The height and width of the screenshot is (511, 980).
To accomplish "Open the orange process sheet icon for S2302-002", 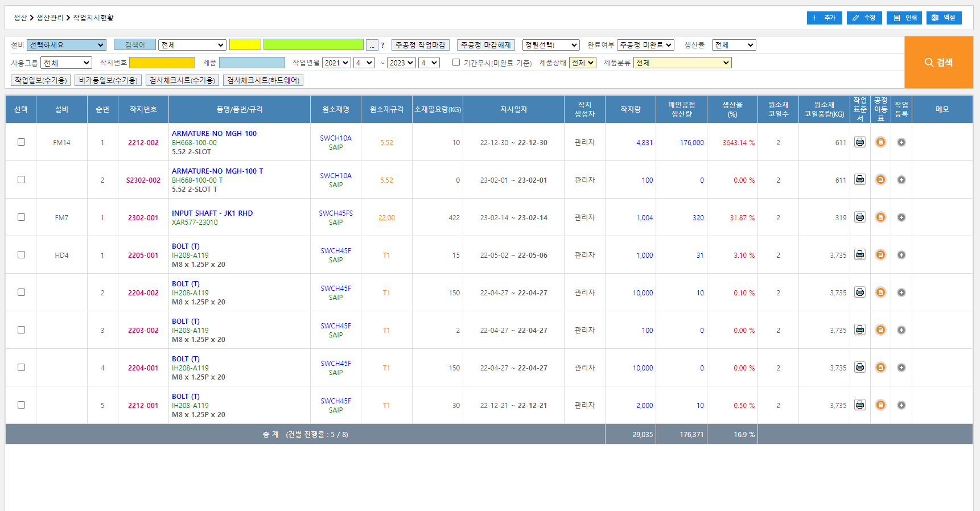I will click(x=880, y=180).
